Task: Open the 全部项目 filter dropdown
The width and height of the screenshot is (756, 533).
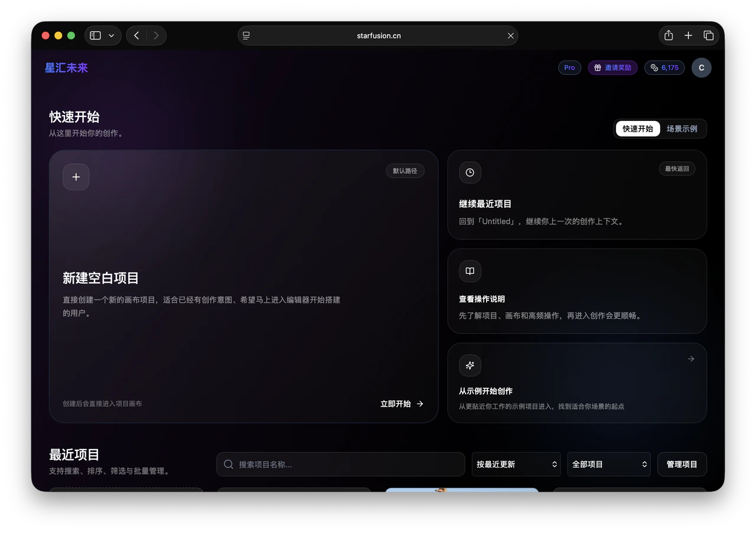Action: [608, 464]
